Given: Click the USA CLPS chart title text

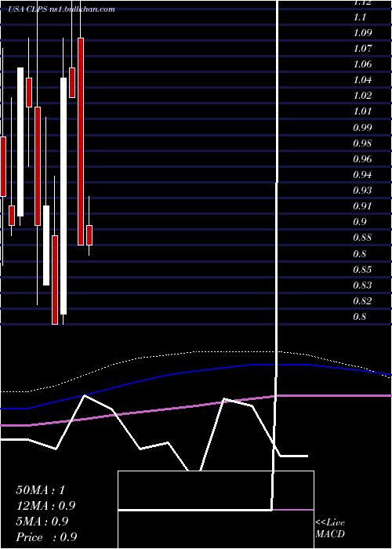Looking at the screenshot, I should [61, 9].
